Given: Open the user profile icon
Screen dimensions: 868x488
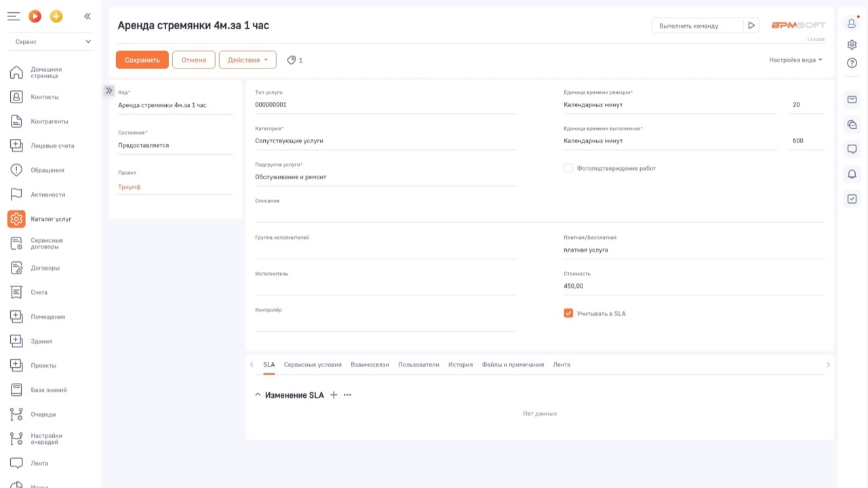Looking at the screenshot, I should tap(852, 24).
